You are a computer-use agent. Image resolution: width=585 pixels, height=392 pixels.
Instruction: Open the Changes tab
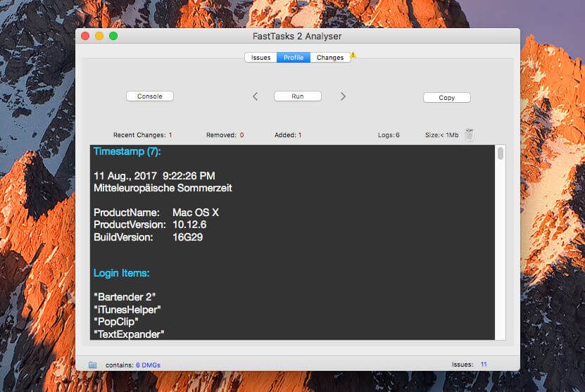pyautogui.click(x=330, y=58)
